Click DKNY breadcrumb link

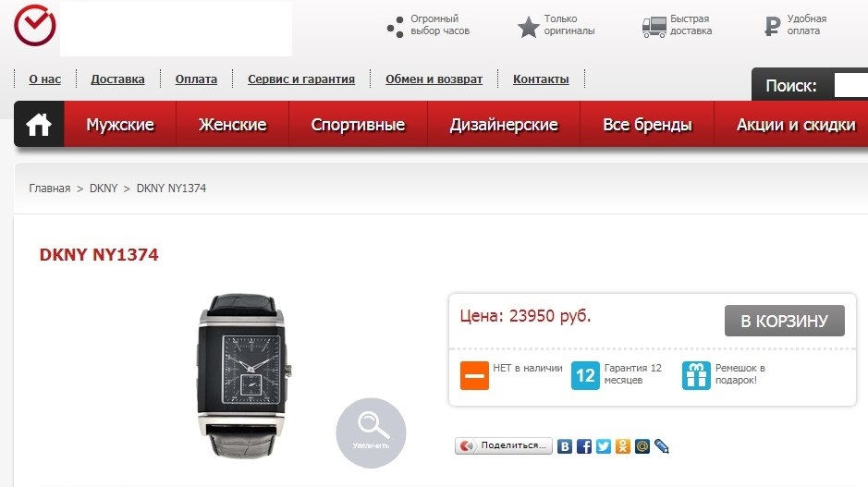104,189
